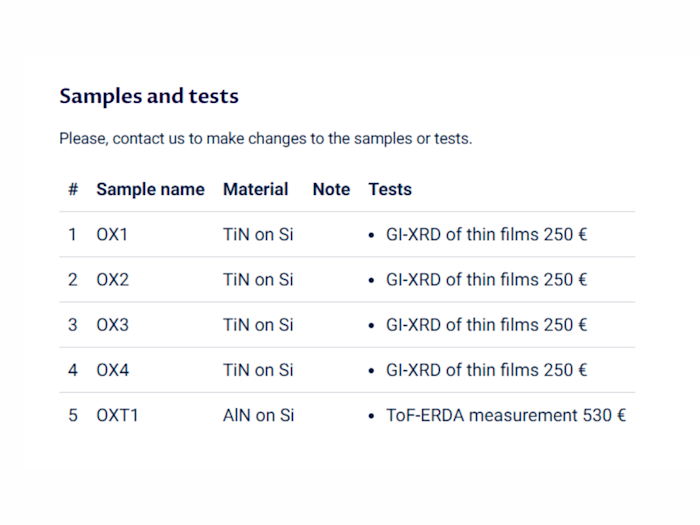Click GI-XRD test entry for OX3
This screenshot has height=525, width=700.
pos(486,325)
